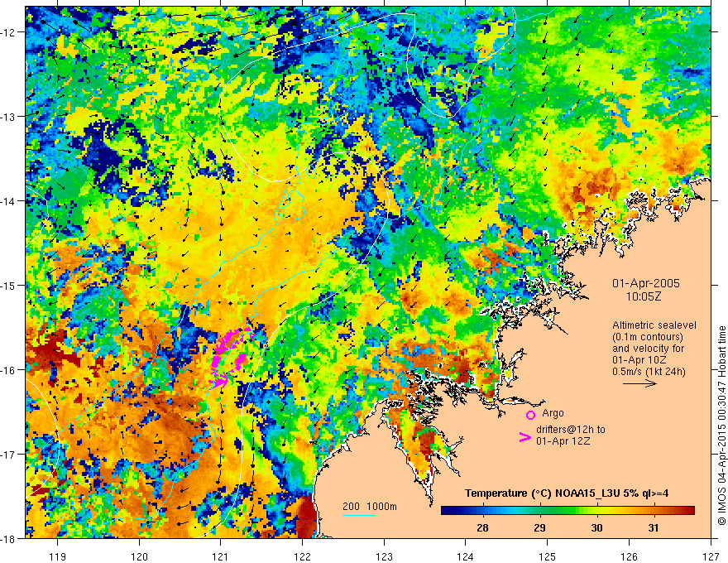Click latitude label -13 on axis
This screenshot has width=728, height=563.
(x=9, y=117)
